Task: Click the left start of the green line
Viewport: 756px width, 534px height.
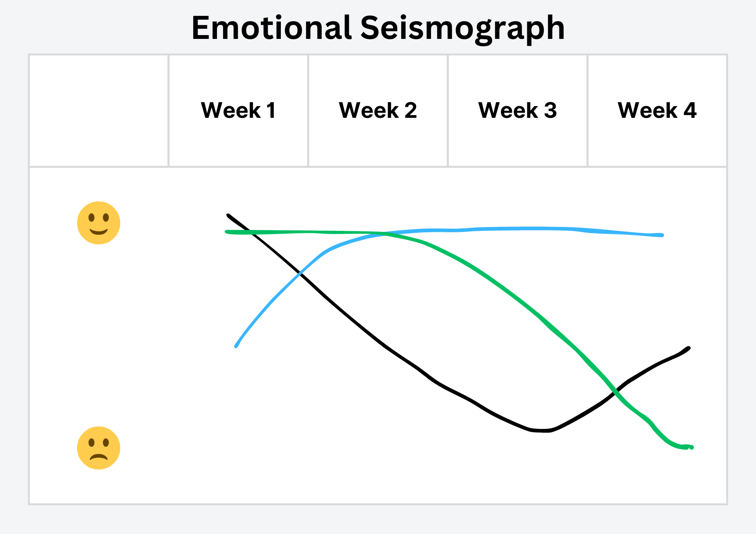Action: (x=227, y=232)
